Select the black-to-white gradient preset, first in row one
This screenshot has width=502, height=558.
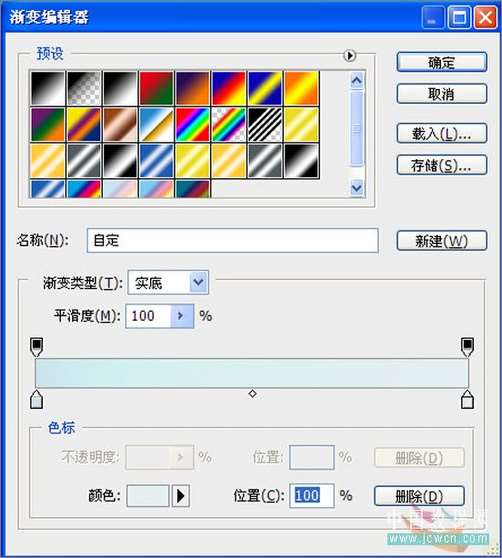[48, 88]
